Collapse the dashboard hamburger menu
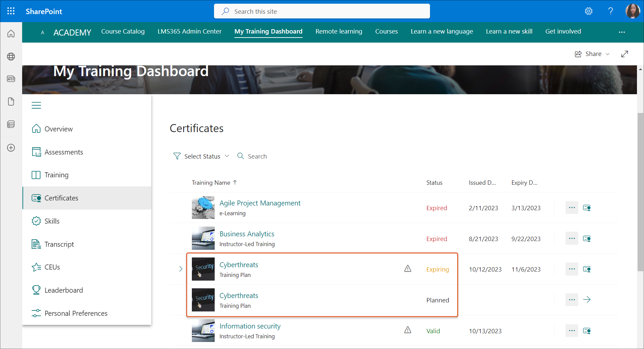644x349 pixels. (x=36, y=105)
